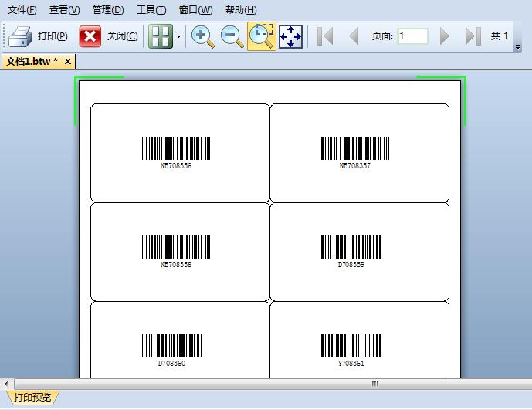The height and width of the screenshot is (410, 532).
Task: Open the 工具(T) menu
Action: [151, 10]
